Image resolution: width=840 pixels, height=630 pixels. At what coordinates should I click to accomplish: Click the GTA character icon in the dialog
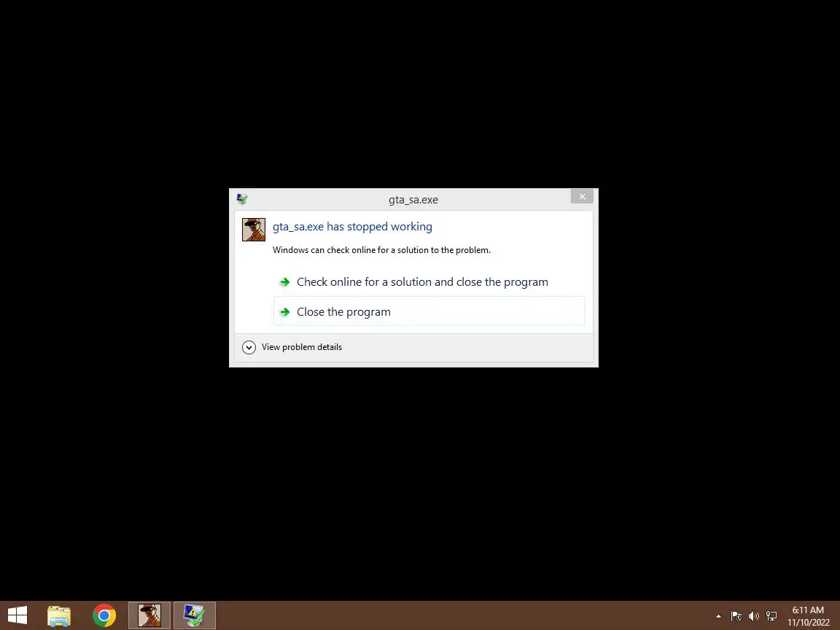point(254,230)
